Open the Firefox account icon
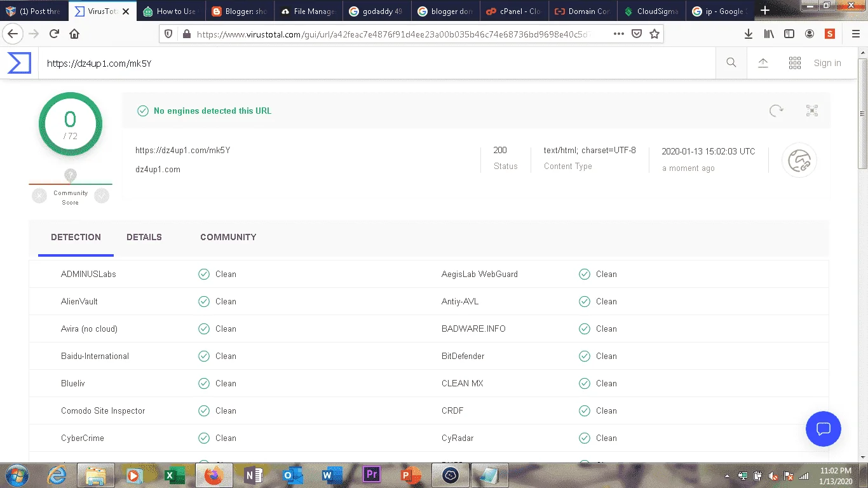 point(810,34)
